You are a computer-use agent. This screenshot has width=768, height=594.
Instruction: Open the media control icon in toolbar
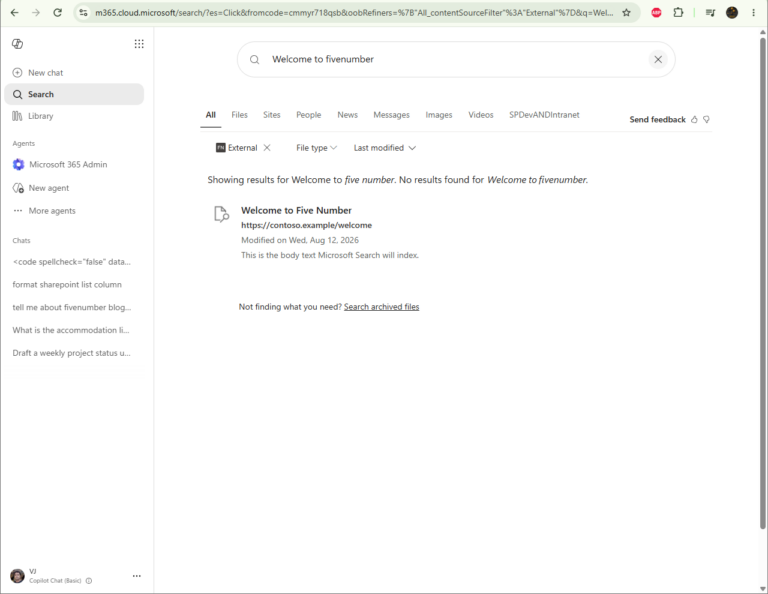[x=710, y=13]
